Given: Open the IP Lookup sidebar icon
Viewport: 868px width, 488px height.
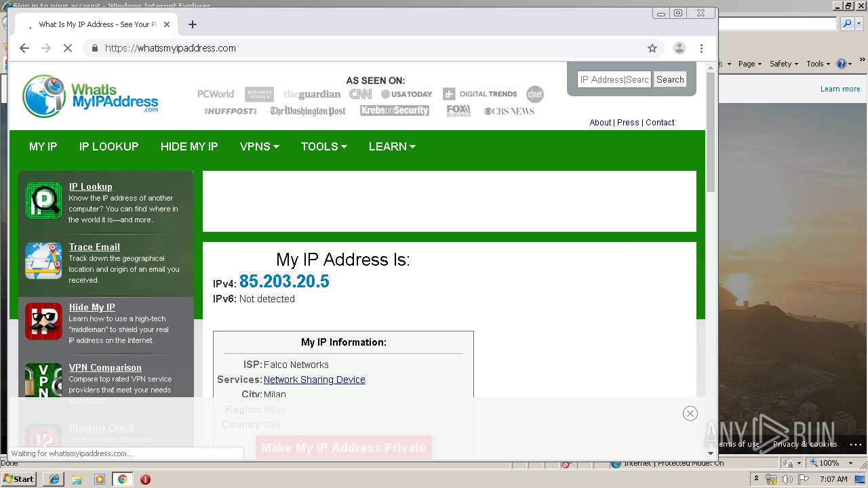Looking at the screenshot, I should pyautogui.click(x=43, y=201).
